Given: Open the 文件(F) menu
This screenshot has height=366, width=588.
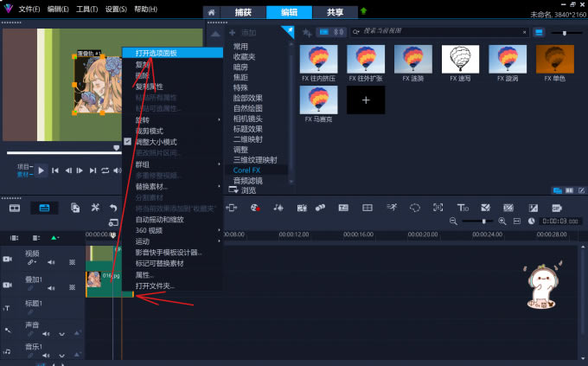Looking at the screenshot, I should coord(29,9).
